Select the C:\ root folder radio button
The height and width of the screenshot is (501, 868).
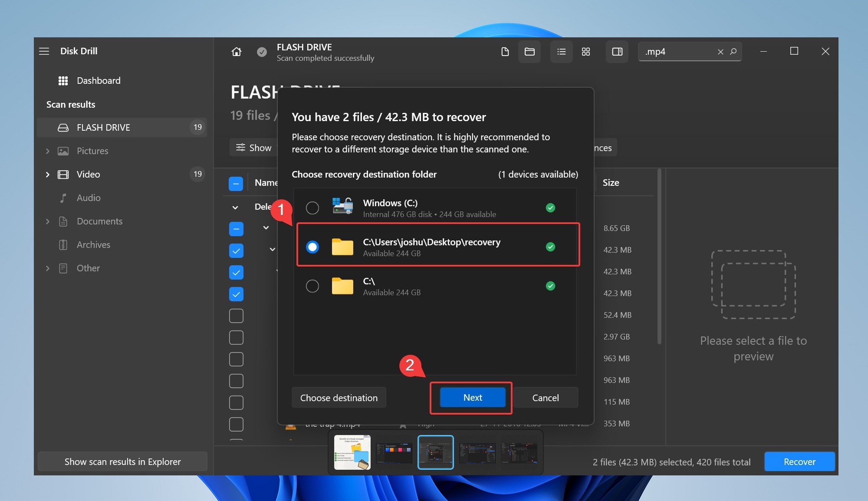[x=312, y=285]
